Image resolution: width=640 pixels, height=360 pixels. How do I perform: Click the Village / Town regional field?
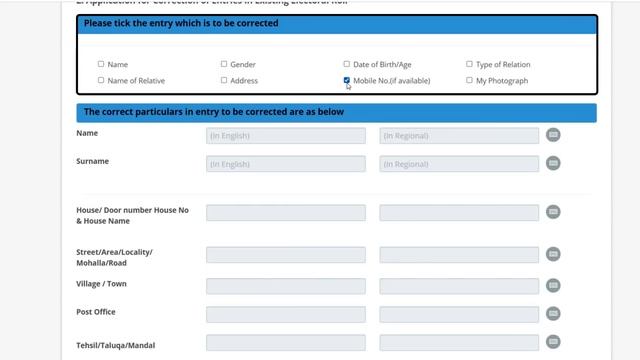459,286
